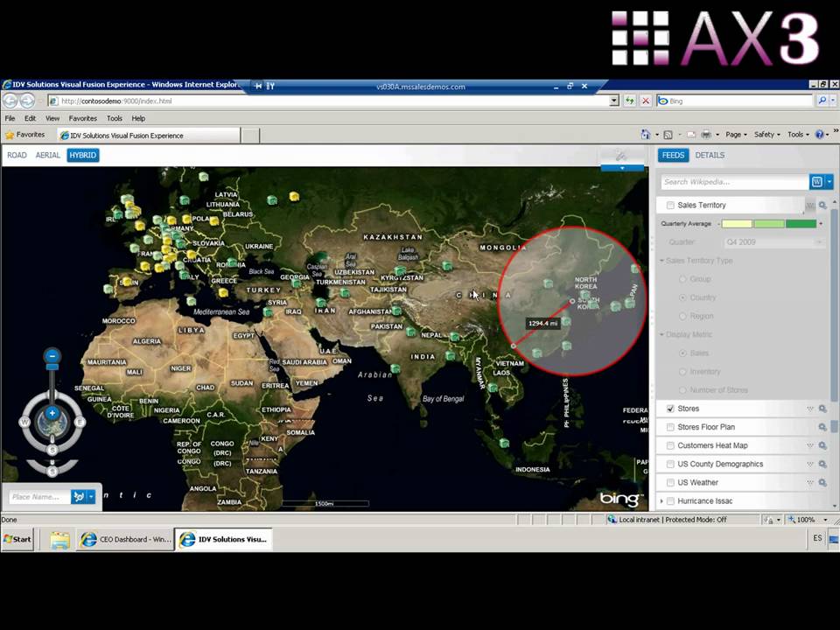
Task: Expand the blue map toolbar dropdown arrow
Action: click(622, 168)
